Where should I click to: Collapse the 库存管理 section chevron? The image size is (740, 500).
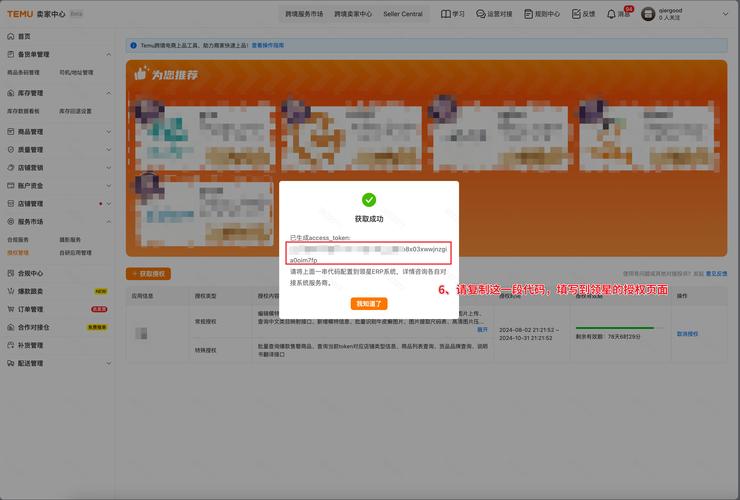pos(109,93)
